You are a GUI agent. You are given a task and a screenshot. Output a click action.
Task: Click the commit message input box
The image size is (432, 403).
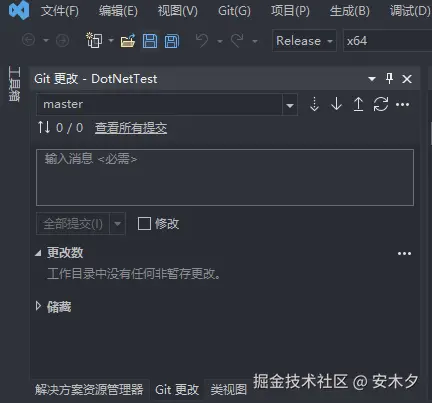point(225,177)
